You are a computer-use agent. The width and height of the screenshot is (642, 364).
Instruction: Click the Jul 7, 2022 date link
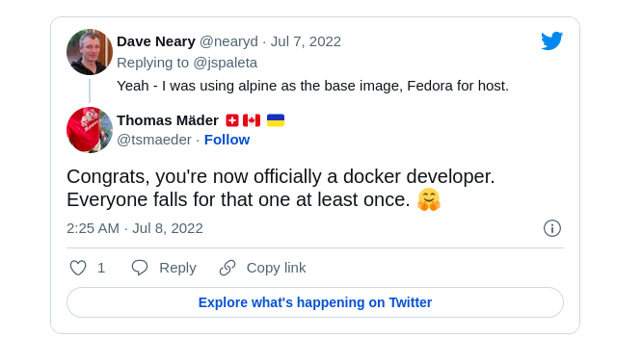point(306,41)
